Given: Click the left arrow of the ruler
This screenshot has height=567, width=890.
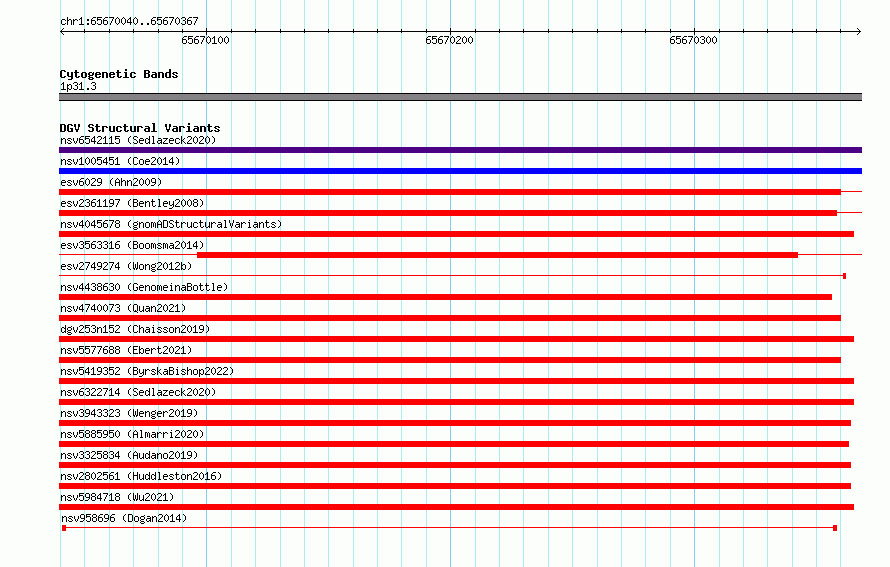Looking at the screenshot, I should [62, 31].
